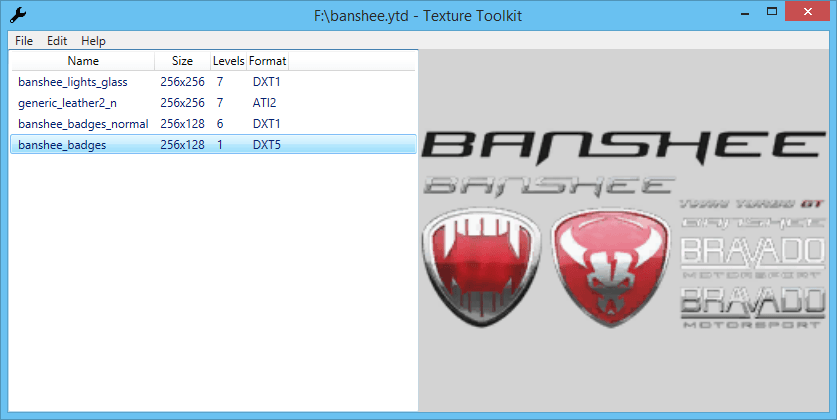
Task: Click the Twin Turbo GT text in preview
Action: (x=755, y=203)
